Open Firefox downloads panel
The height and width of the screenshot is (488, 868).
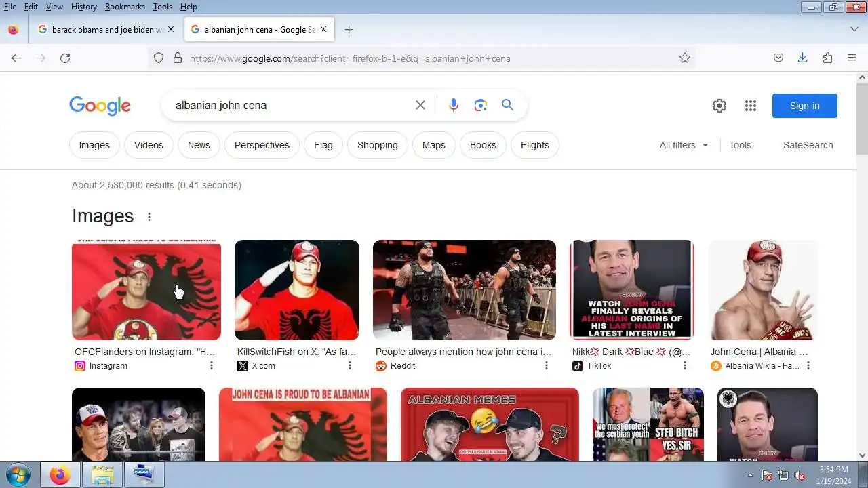click(x=803, y=58)
